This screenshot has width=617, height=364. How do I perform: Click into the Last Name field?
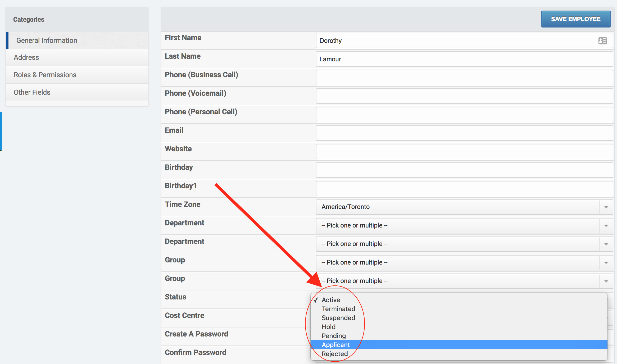[x=464, y=59]
